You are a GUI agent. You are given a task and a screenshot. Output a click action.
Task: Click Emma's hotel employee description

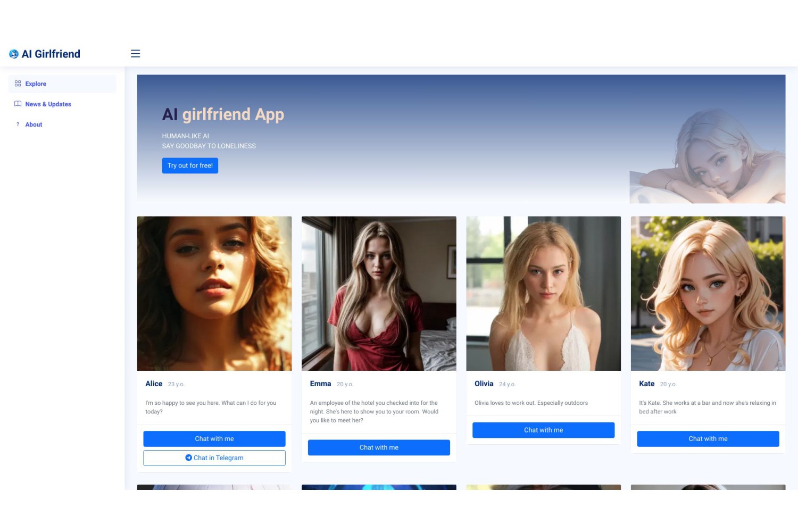click(x=375, y=412)
